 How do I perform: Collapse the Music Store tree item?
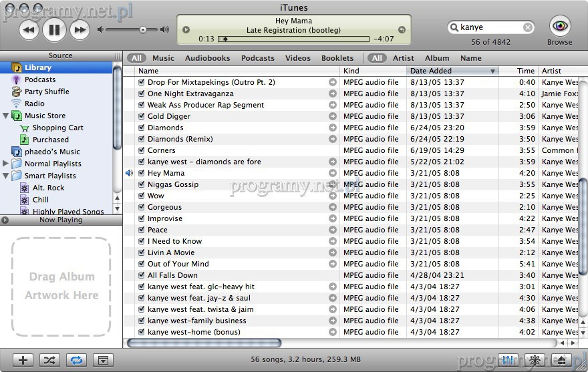pyautogui.click(x=6, y=116)
